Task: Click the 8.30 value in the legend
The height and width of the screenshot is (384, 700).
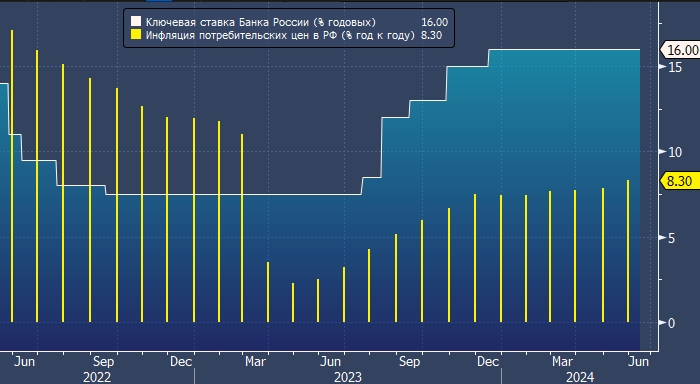Action: 431,35
